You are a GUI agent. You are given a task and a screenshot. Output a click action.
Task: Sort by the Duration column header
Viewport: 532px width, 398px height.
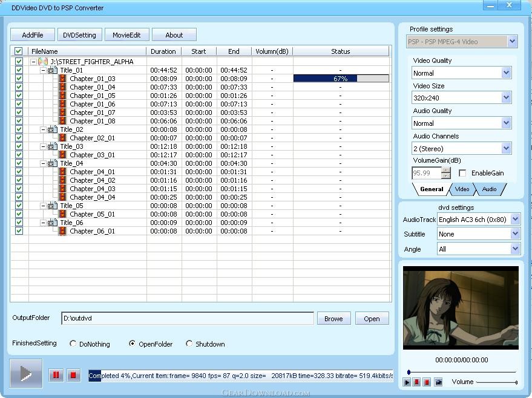pos(163,51)
